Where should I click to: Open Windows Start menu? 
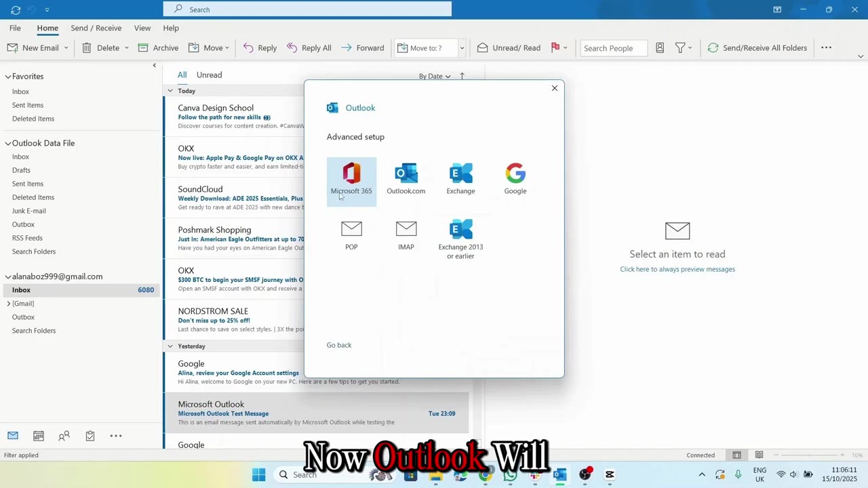pos(258,474)
